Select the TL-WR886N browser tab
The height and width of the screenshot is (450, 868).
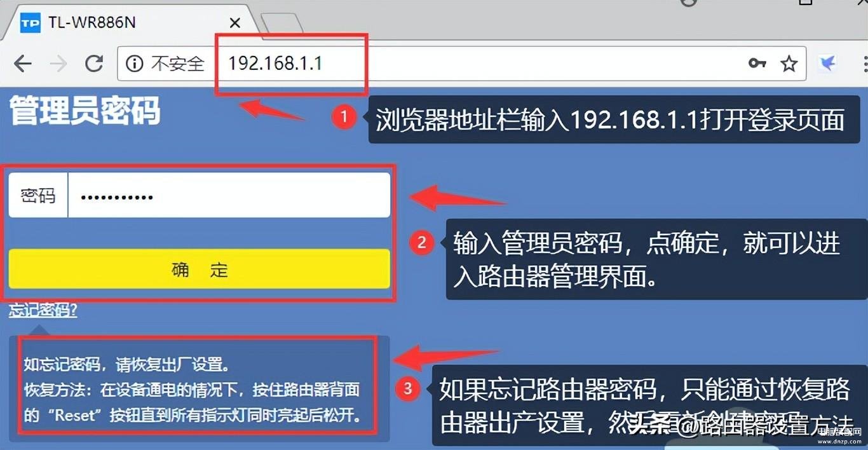(x=127, y=23)
